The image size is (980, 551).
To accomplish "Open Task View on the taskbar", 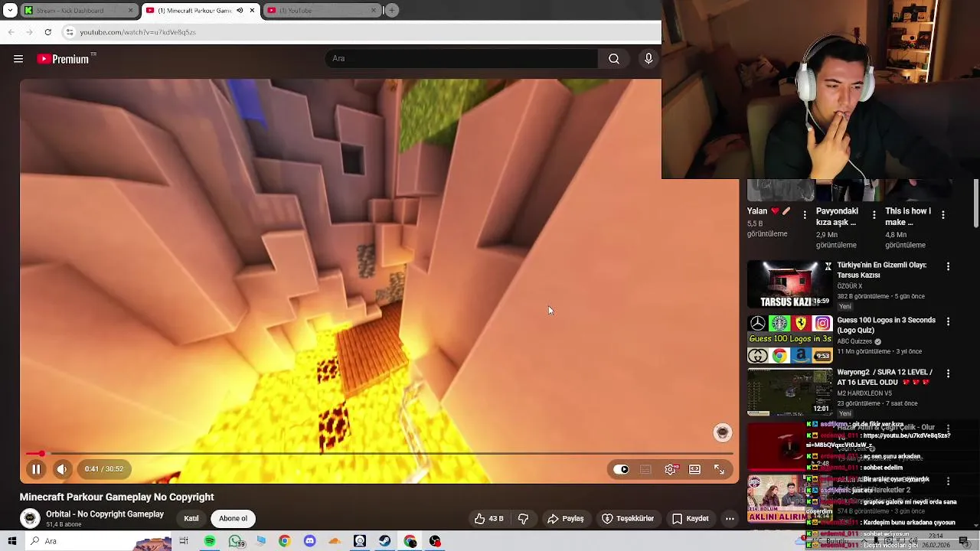I will [x=184, y=541].
